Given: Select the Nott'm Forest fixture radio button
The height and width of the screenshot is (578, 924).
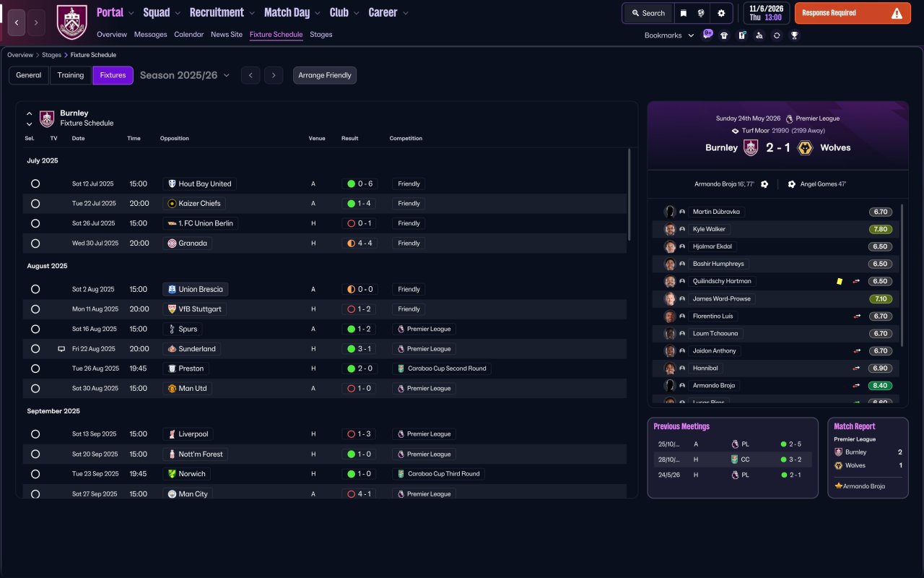Looking at the screenshot, I should click(x=35, y=454).
